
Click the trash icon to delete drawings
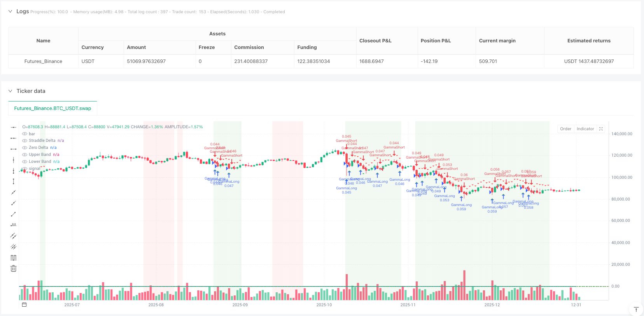(13, 269)
